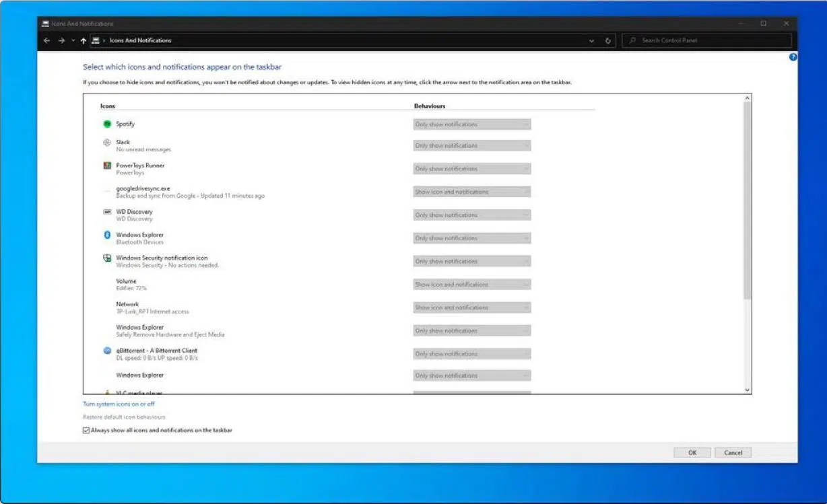The image size is (827, 504).
Task: Select the Volume entry text
Action: (x=126, y=281)
